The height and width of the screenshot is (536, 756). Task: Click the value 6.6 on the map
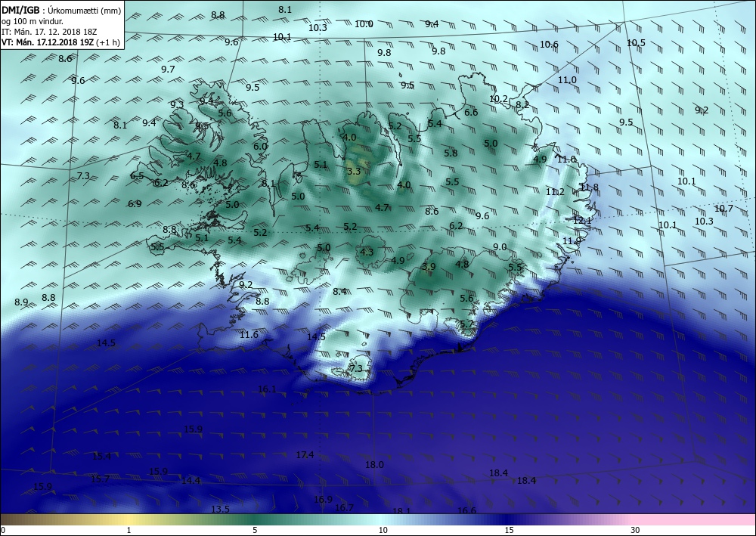(x=471, y=113)
